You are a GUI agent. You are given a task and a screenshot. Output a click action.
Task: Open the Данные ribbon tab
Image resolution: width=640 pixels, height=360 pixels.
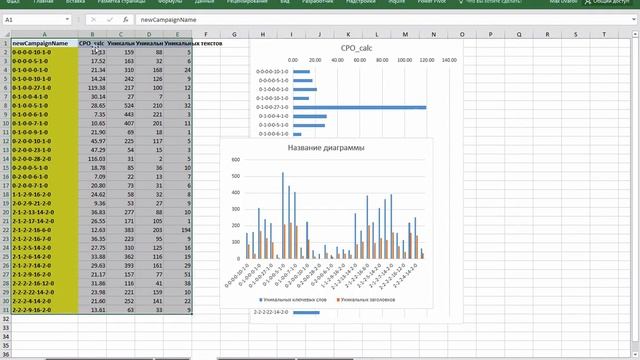pos(204,2)
